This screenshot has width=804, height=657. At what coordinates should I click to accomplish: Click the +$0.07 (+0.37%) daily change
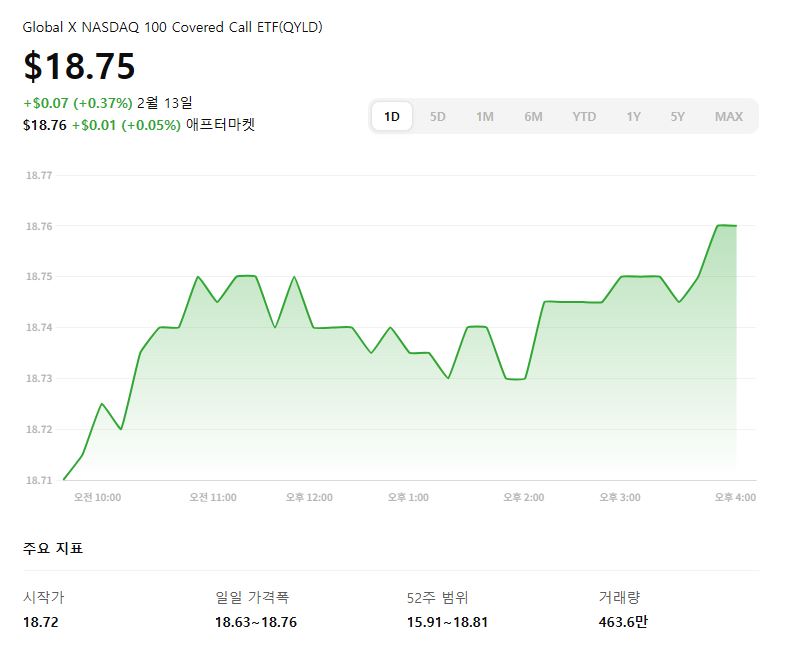pos(78,103)
